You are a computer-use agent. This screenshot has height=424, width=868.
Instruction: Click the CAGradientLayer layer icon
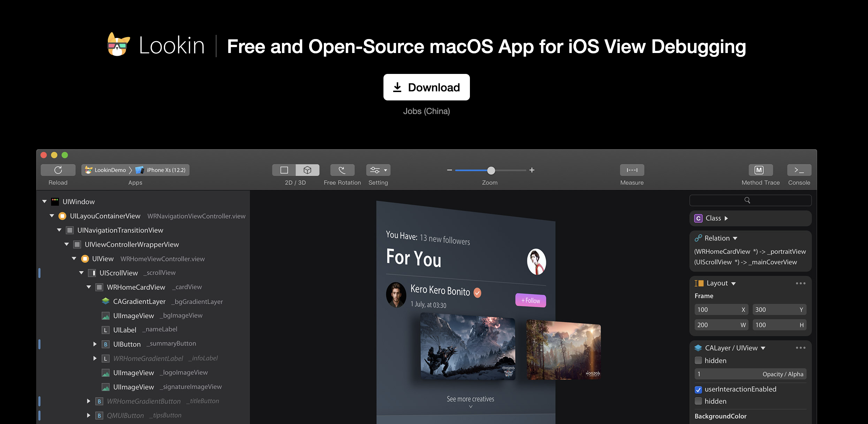pos(106,301)
